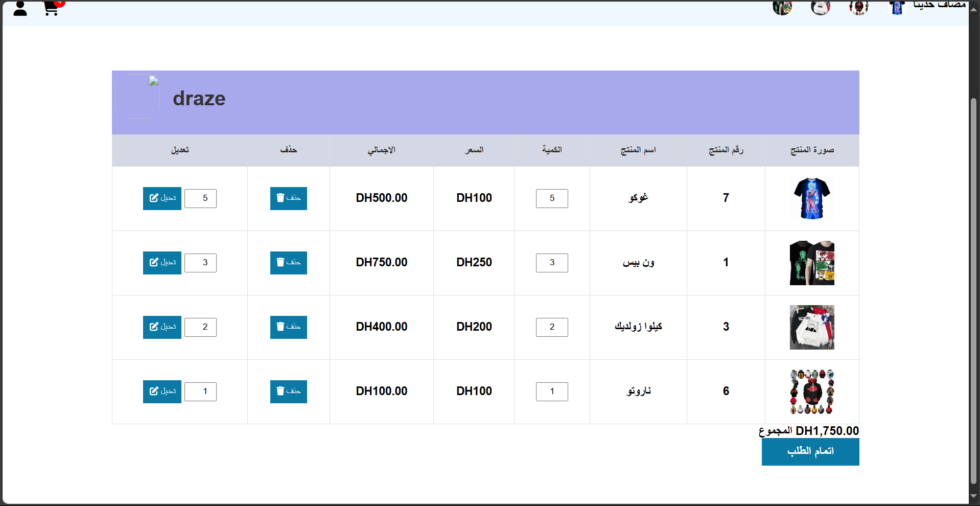Select the round Akatsuki hoodie thumbnail in header
Image resolution: width=980 pixels, height=506 pixels.
(x=859, y=7)
